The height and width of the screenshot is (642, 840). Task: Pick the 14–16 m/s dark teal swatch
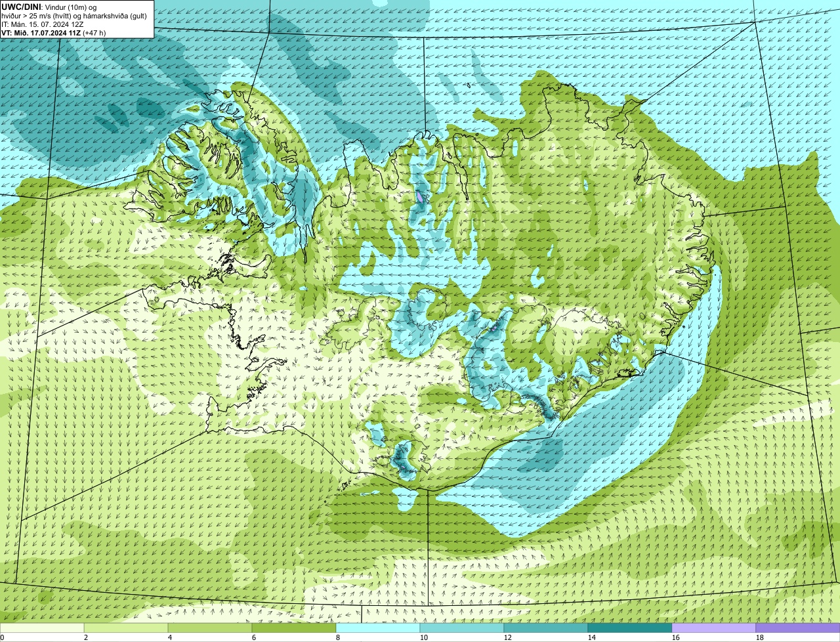pos(630,628)
